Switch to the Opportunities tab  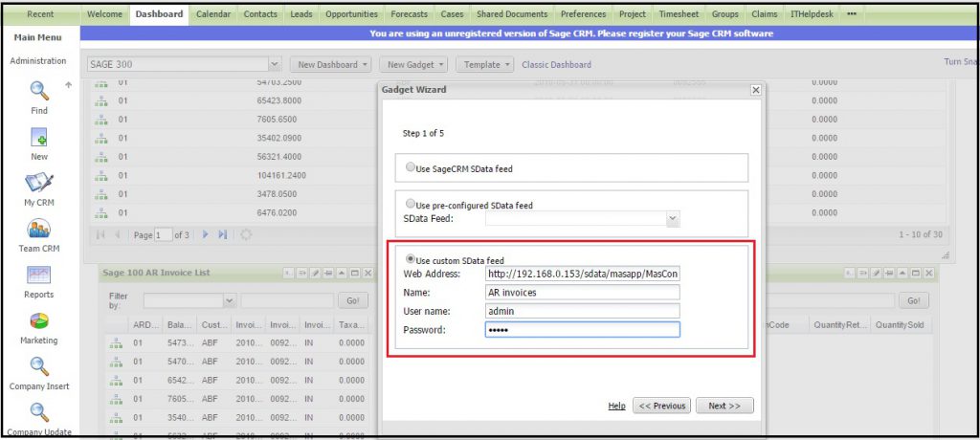(x=352, y=13)
